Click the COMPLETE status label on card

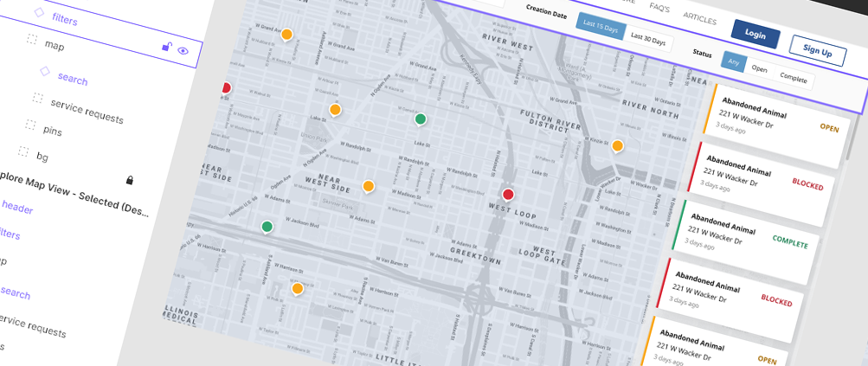[790, 242]
